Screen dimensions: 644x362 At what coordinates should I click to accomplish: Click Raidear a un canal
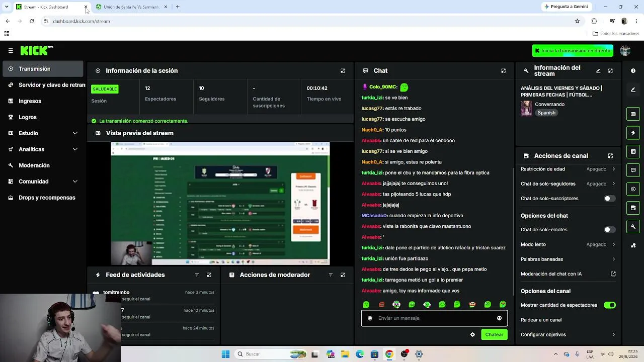click(x=541, y=320)
